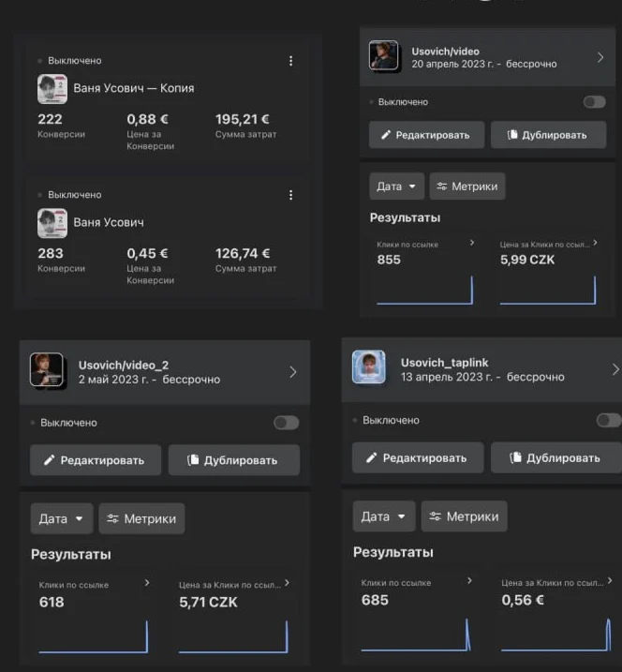The width and height of the screenshot is (622, 672).
Task: Open Метрики settings under Usovich/video_2
Action: 141,519
